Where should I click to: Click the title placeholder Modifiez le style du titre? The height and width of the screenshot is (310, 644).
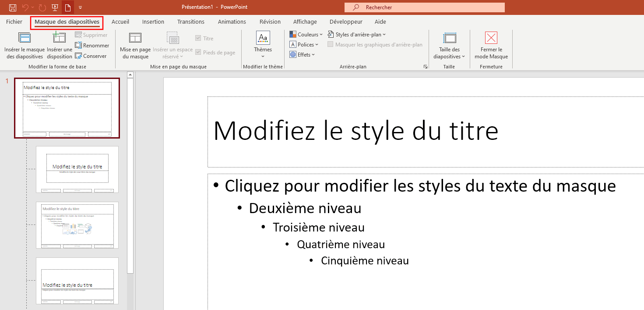click(x=356, y=130)
